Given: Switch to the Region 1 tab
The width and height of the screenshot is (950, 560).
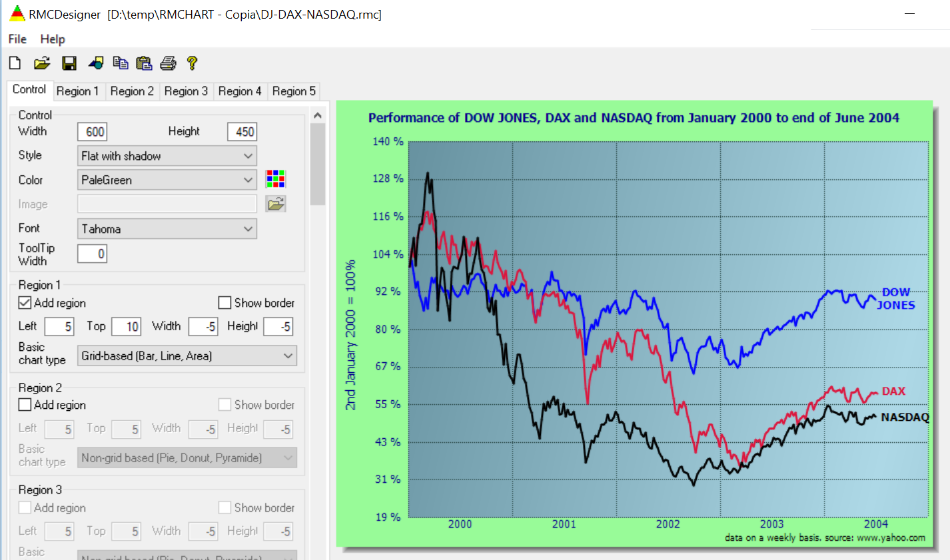Looking at the screenshot, I should point(78,91).
